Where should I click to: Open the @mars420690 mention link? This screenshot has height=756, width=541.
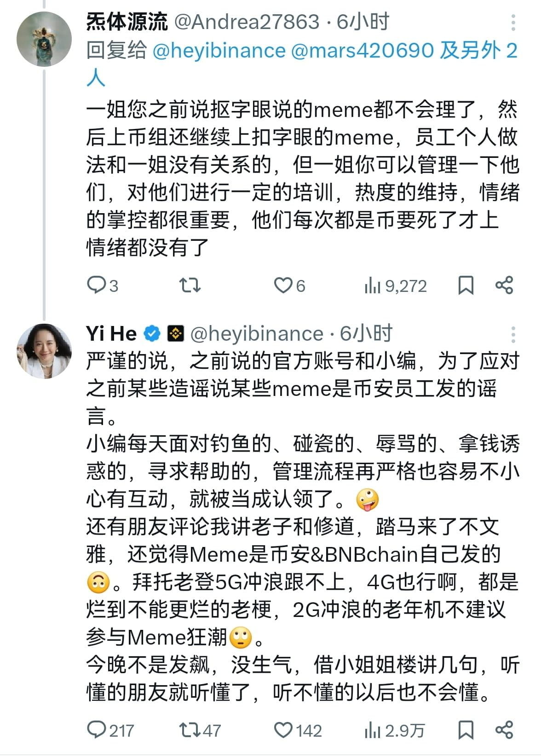[x=363, y=51]
